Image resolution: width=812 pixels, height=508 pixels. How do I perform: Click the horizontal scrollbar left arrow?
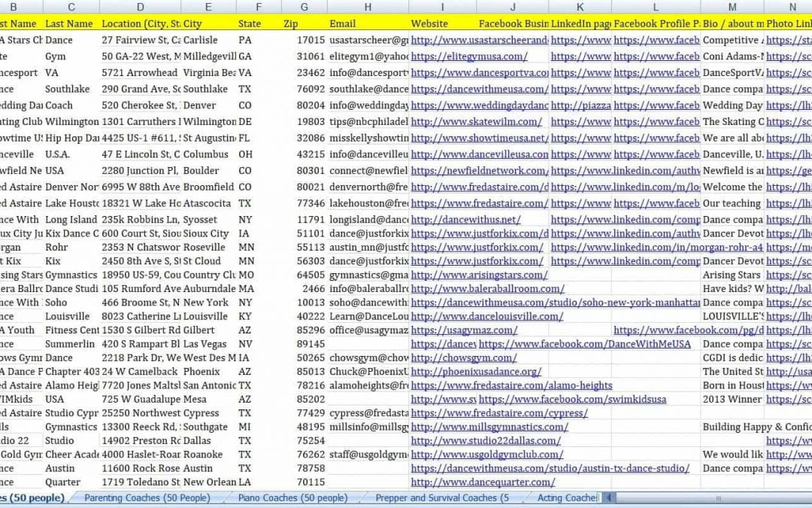(x=610, y=497)
